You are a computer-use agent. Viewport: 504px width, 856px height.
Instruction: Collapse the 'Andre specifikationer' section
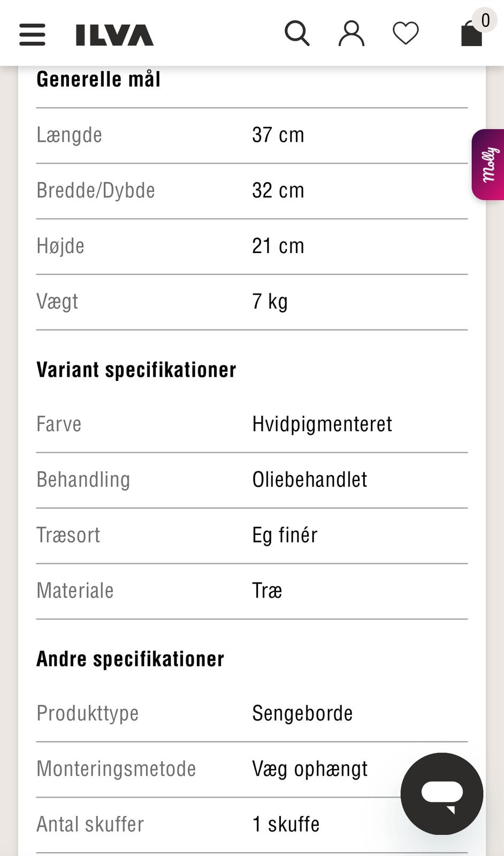pyautogui.click(x=130, y=659)
